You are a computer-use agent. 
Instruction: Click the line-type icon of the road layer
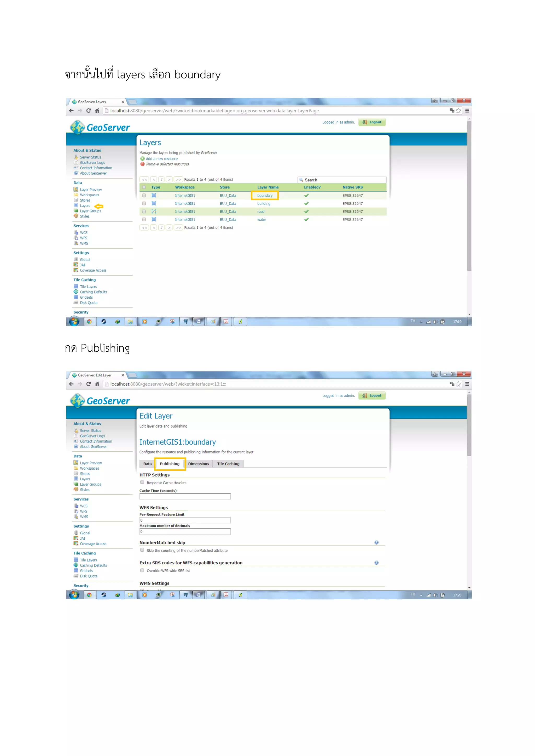coord(154,211)
